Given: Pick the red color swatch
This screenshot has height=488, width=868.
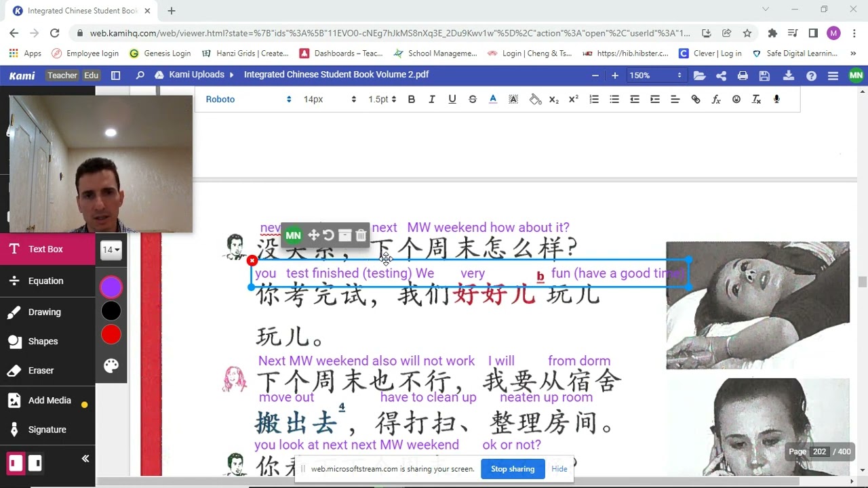Looking at the screenshot, I should [111, 334].
